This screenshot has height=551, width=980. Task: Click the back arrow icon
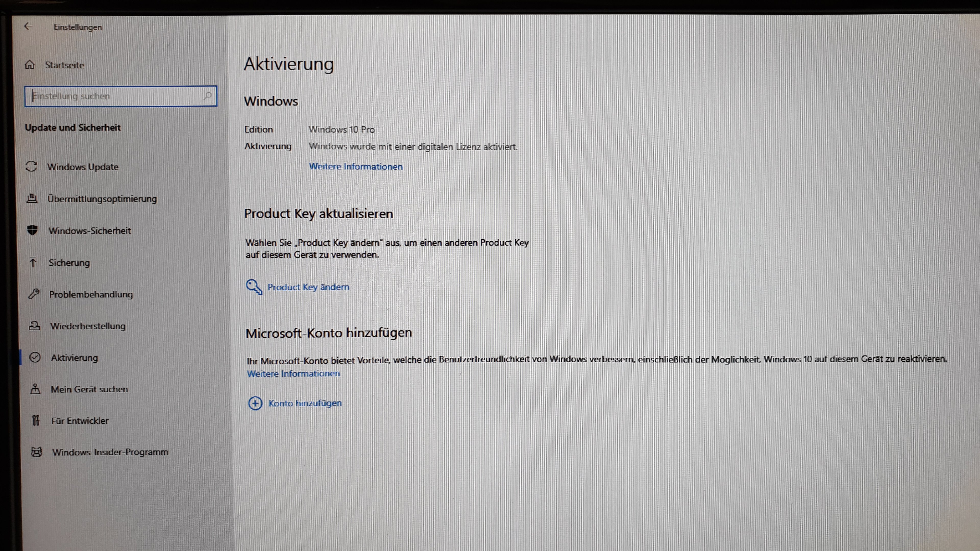pos(28,26)
